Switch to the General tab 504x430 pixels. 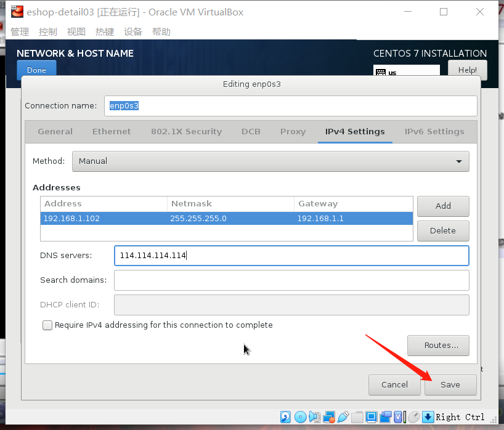[55, 132]
